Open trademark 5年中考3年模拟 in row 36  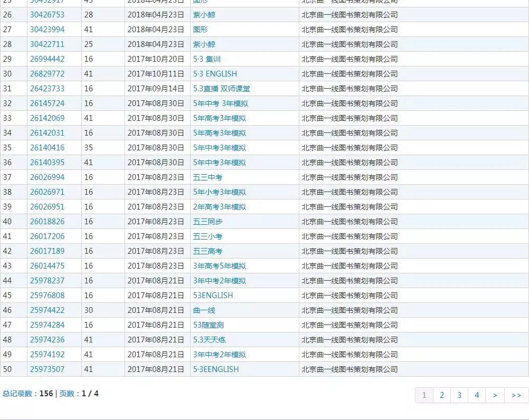tap(220, 163)
